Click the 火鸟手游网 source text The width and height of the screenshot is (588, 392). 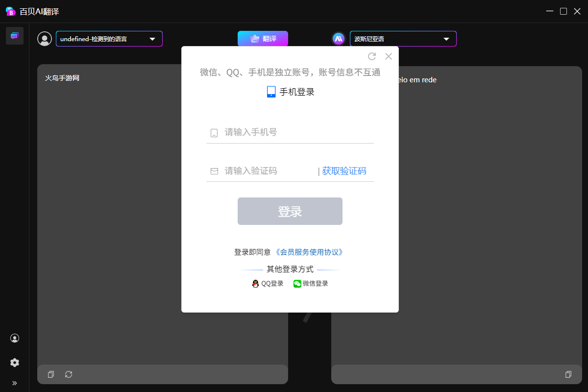click(62, 78)
